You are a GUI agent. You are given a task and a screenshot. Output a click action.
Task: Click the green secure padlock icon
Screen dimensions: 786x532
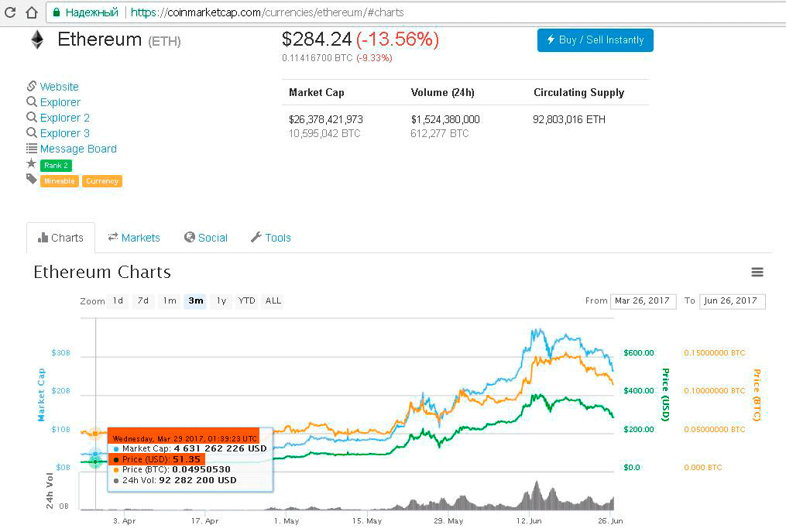56,12
